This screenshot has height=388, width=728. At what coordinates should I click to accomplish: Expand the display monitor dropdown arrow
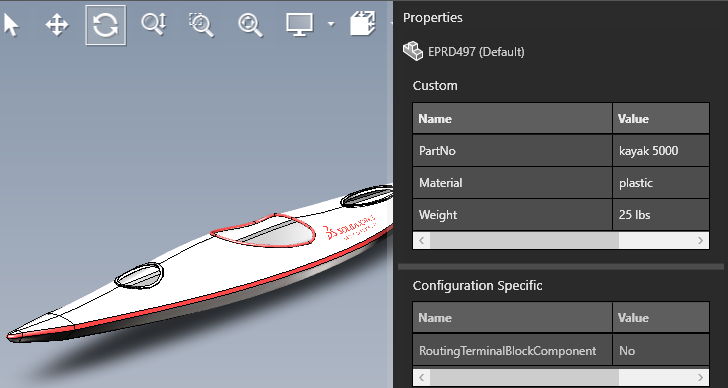pyautogui.click(x=331, y=24)
